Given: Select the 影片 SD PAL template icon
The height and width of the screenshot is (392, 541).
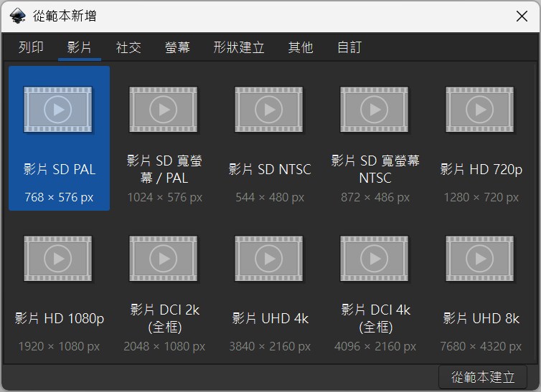Looking at the screenshot, I should pos(59,110).
